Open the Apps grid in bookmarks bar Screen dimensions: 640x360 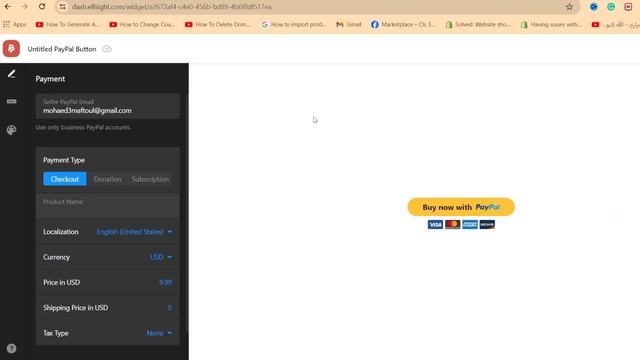[x=14, y=24]
